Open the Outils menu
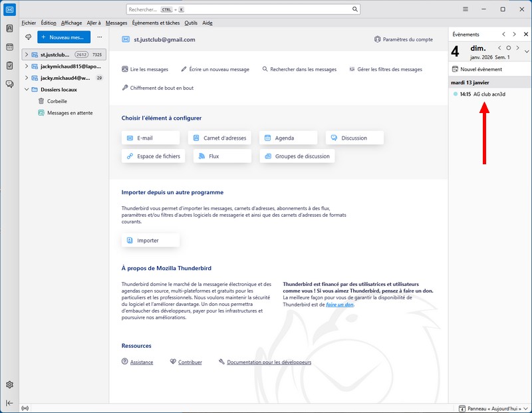This screenshot has height=413, width=532. coord(191,23)
